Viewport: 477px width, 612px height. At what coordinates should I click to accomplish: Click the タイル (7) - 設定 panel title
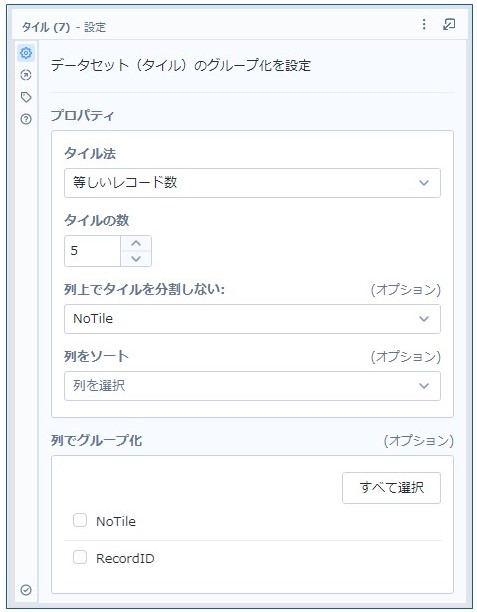[64, 27]
